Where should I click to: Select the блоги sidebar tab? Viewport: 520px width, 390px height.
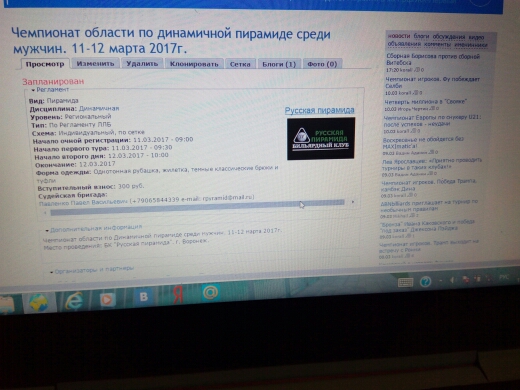[421, 36]
